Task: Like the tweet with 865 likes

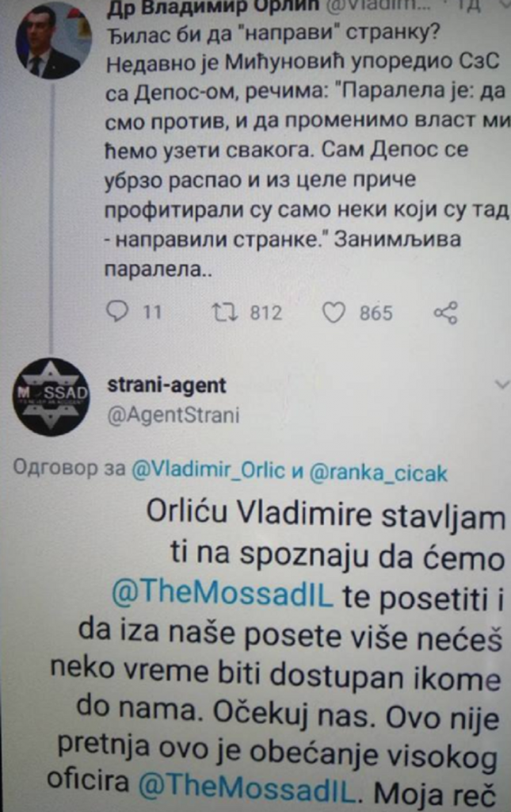Action: pyautogui.click(x=334, y=312)
